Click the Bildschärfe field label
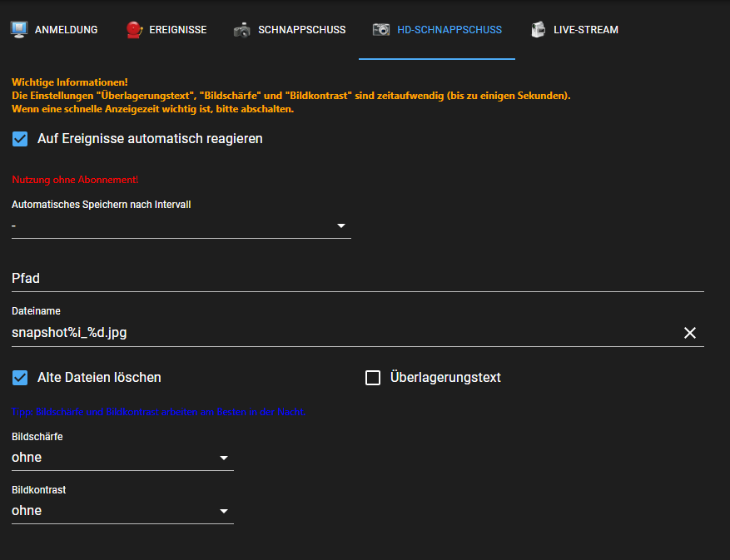730x560 pixels. 37,437
